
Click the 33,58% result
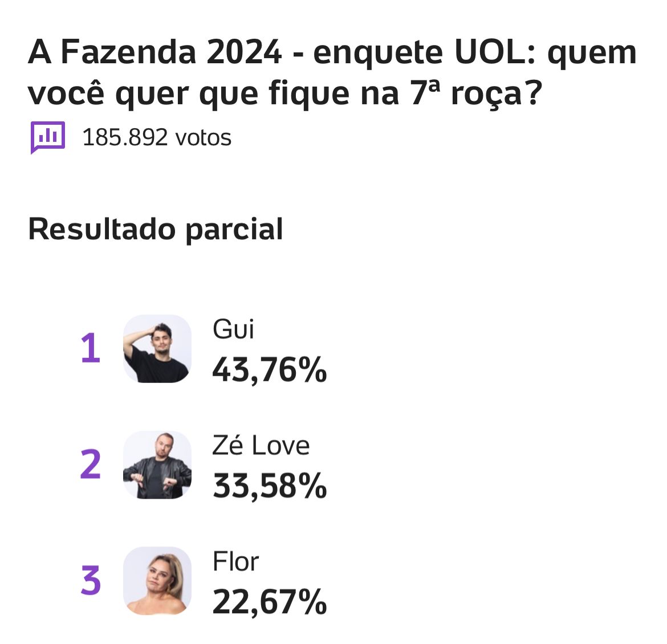(270, 486)
